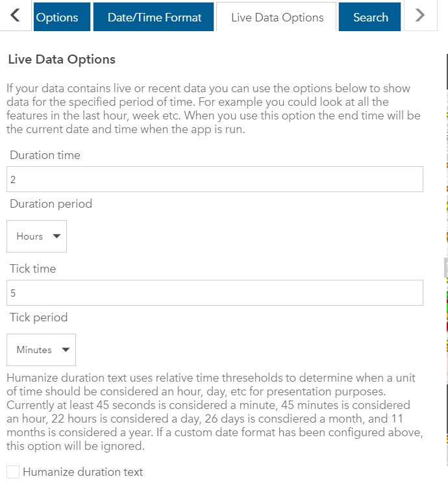
Task: Select the Live Data Options tab
Action: coord(277,18)
